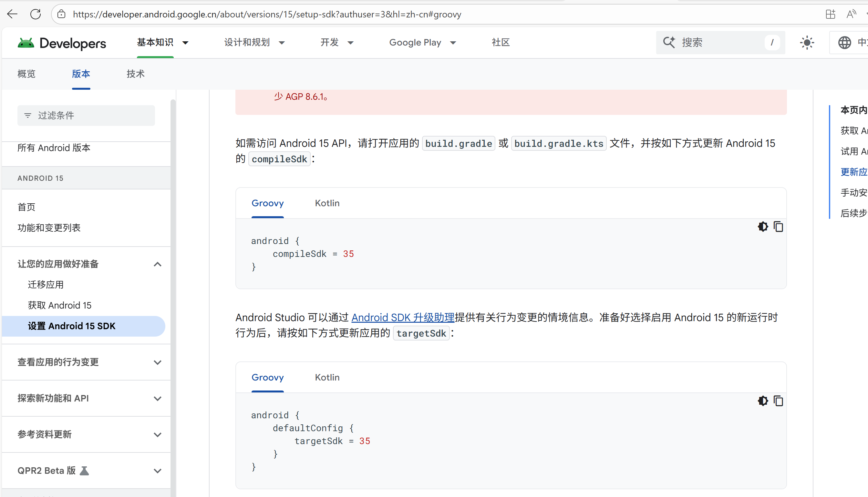This screenshot has width=868, height=497.
Task: Click the browser address bar URL
Action: (x=267, y=14)
